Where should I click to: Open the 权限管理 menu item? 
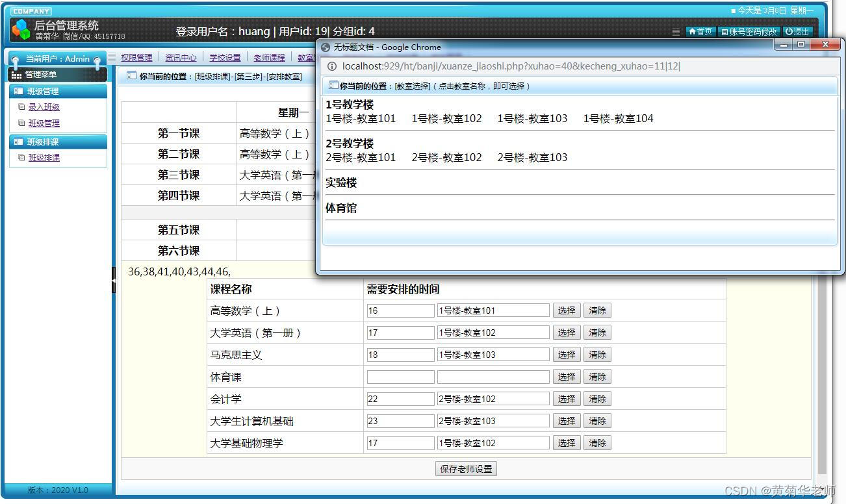[135, 57]
